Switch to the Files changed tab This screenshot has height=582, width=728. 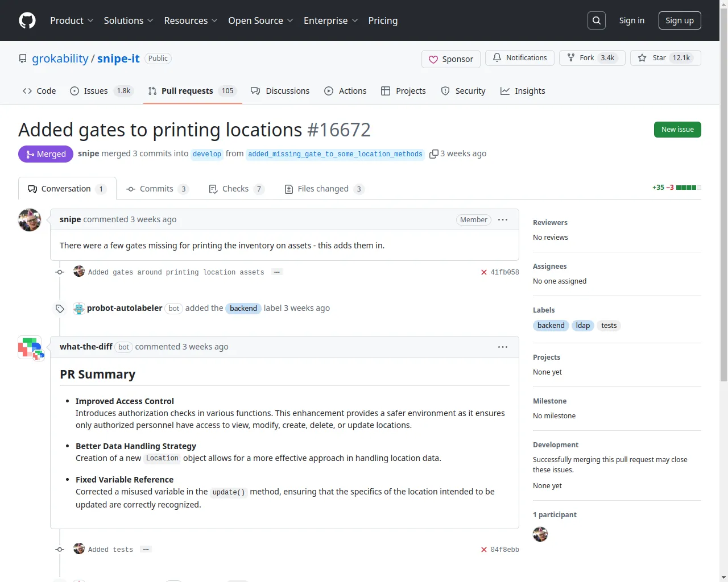(324, 189)
